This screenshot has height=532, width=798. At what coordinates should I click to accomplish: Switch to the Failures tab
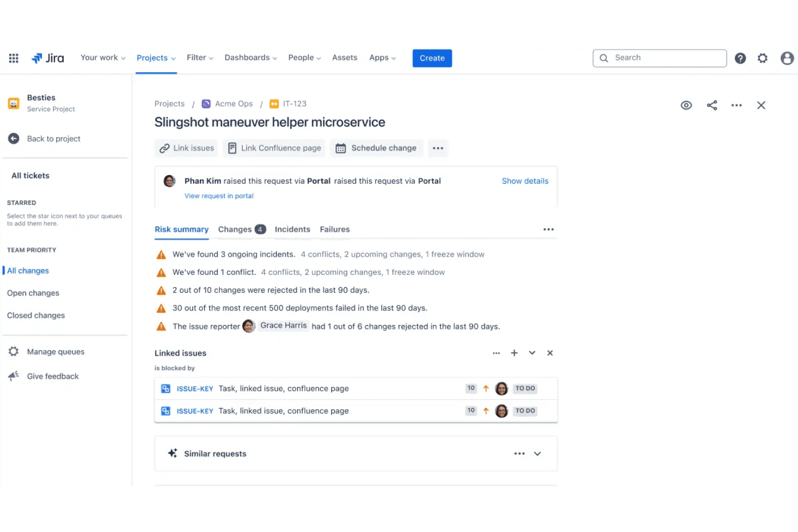335,229
